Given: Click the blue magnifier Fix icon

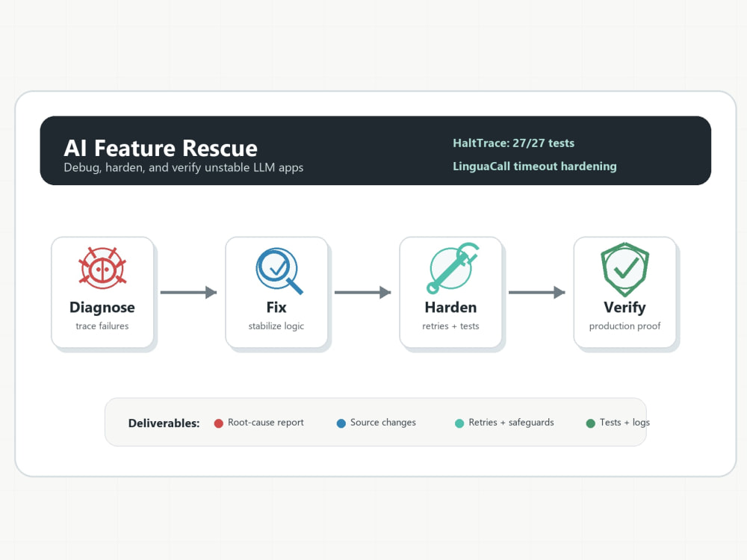Looking at the screenshot, I should point(279,270).
